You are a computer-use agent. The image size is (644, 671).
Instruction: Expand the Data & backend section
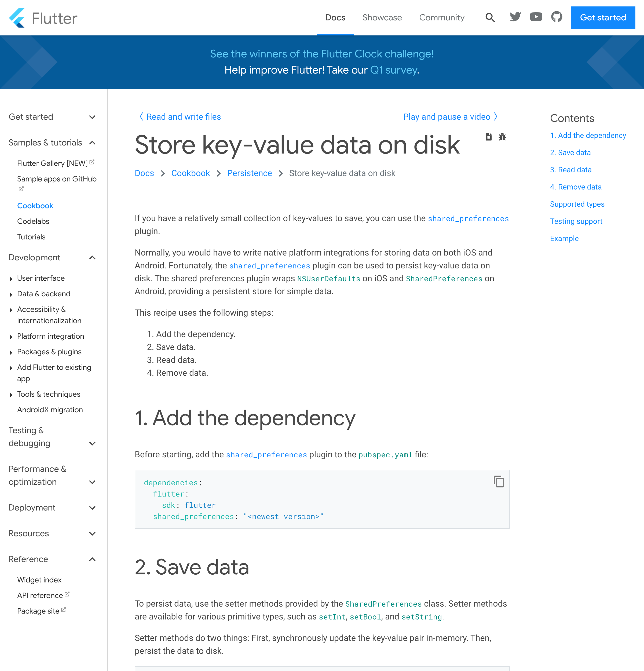coord(43,294)
